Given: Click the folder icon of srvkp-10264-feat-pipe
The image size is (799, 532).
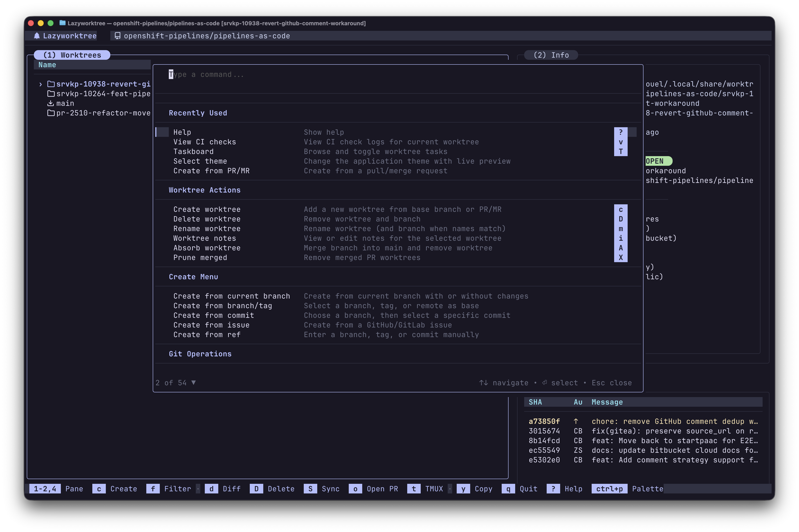Looking at the screenshot, I should (51, 94).
